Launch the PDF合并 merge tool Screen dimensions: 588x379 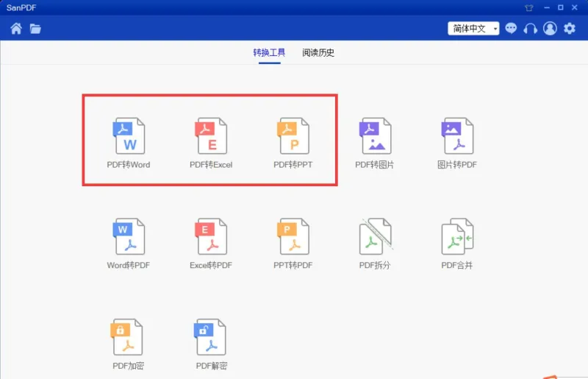(x=457, y=237)
